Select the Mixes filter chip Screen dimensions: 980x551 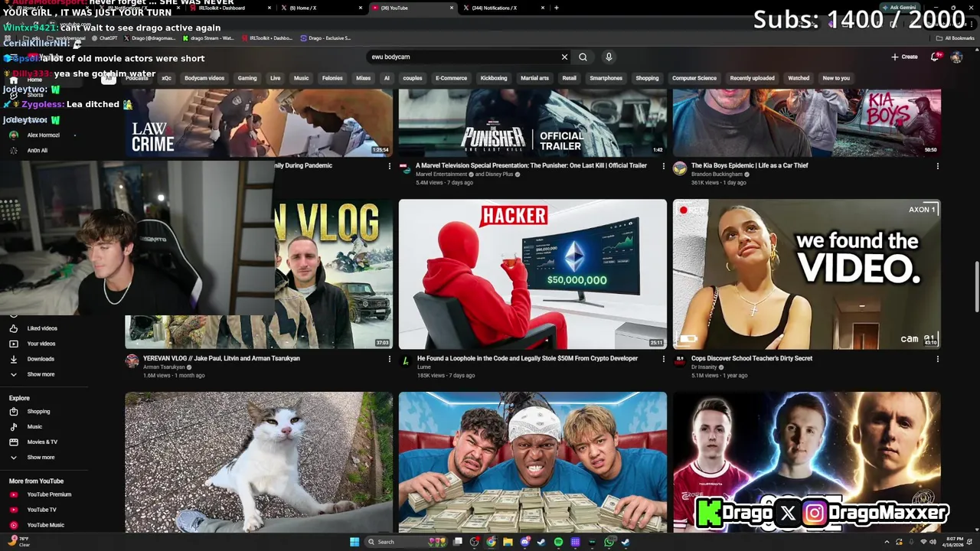tap(364, 78)
